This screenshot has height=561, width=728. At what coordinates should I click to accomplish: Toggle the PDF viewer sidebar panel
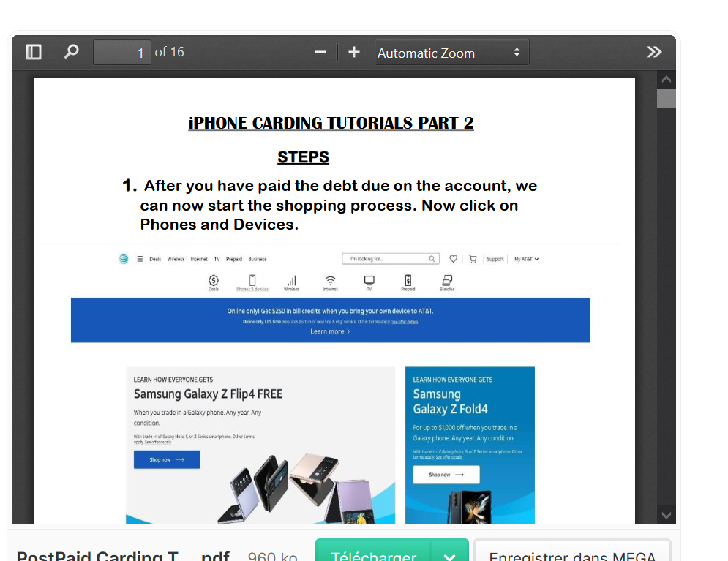(x=34, y=51)
